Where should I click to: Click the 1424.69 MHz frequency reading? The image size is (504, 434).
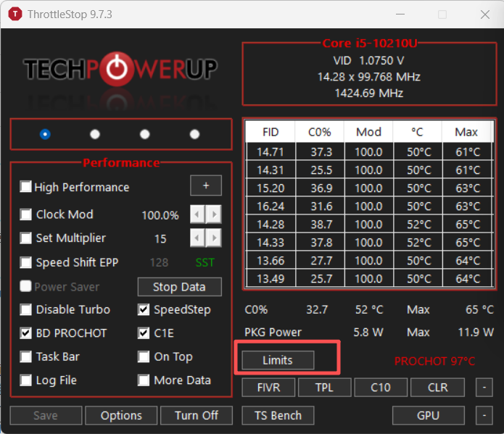point(368,93)
